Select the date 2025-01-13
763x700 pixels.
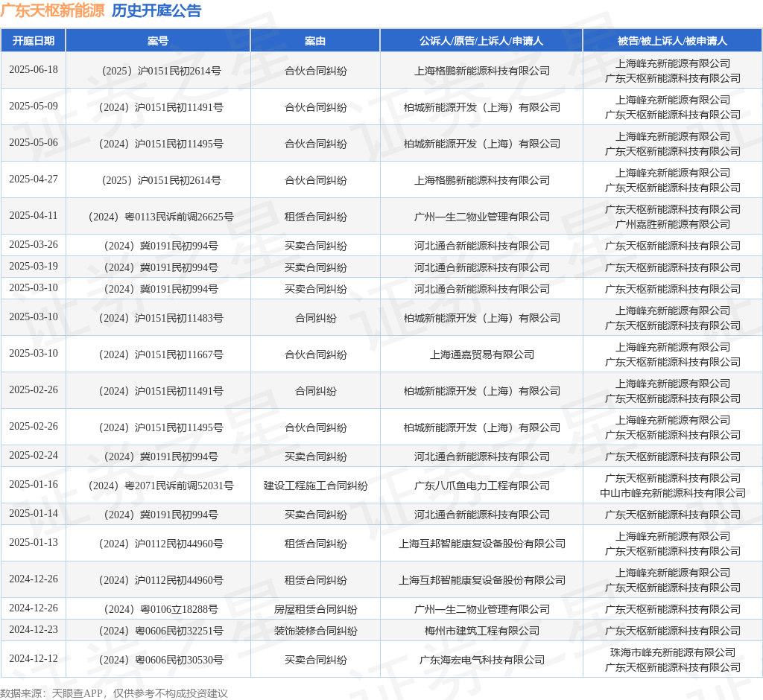coord(33,542)
